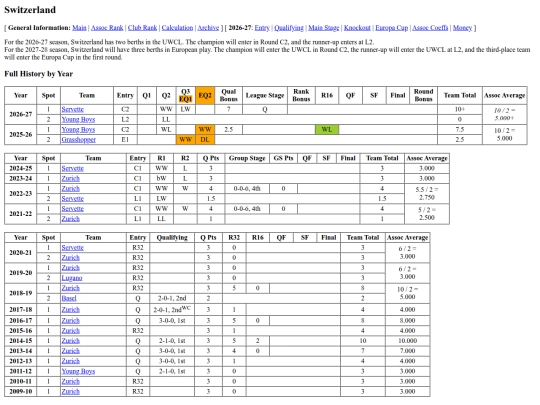The height and width of the screenshot is (405, 540).
Task: Click Servette in the 2020-21 row
Action: click(73, 248)
